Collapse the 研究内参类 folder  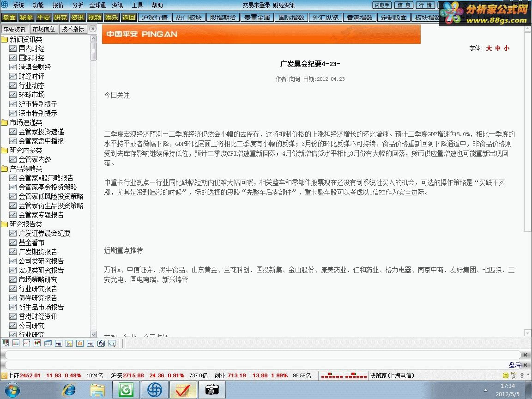(5, 150)
